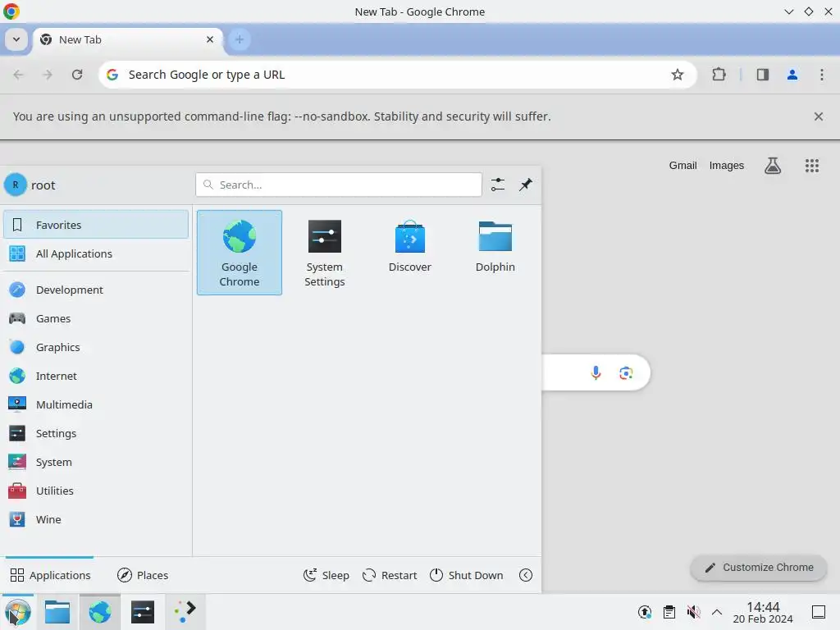Image resolution: width=840 pixels, height=630 pixels.
Task: Open Chrome three-dot menu
Action: pos(821,75)
